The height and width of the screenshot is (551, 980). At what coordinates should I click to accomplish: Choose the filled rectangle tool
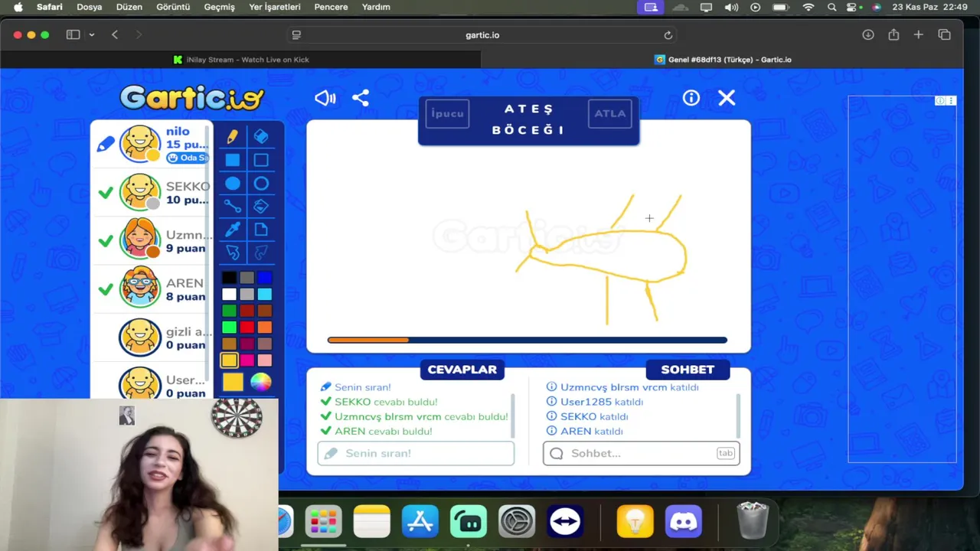[232, 160]
